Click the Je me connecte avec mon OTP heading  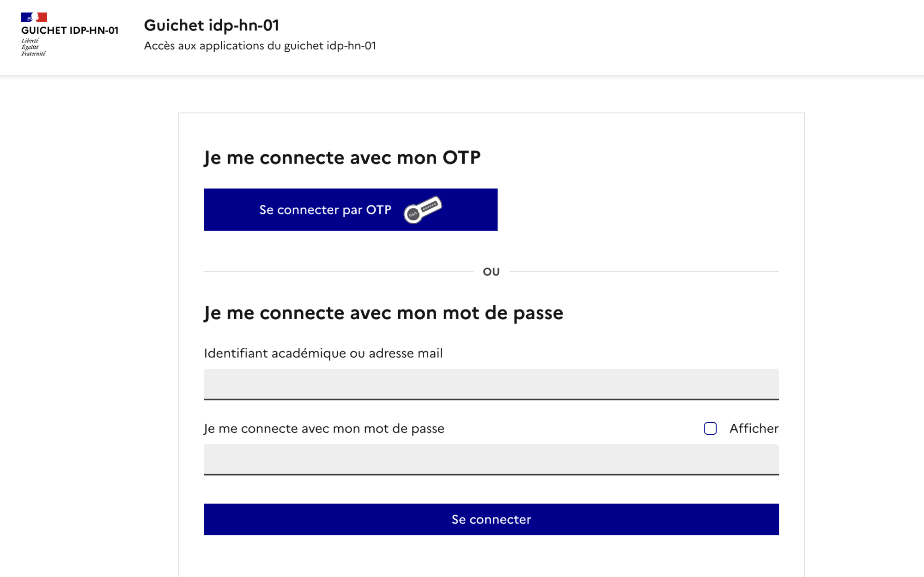(342, 158)
